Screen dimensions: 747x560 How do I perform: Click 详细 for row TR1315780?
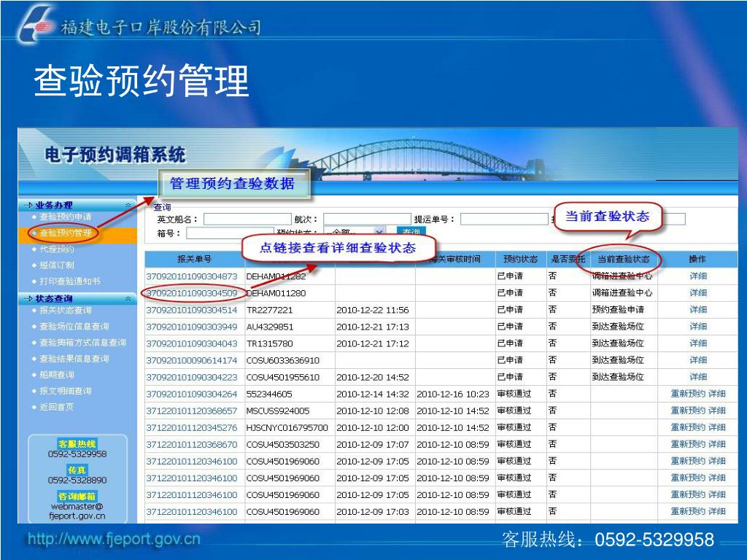click(x=698, y=343)
